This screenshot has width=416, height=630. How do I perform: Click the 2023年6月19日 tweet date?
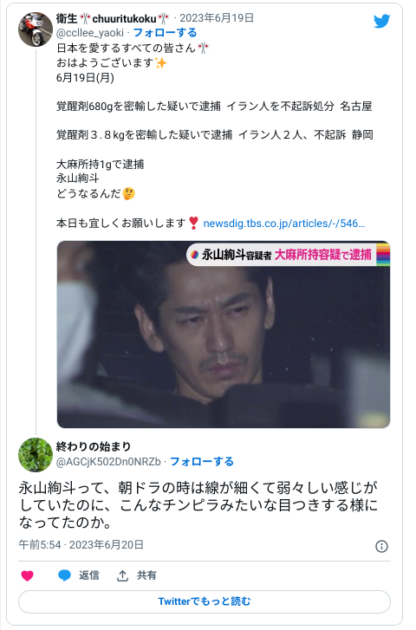click(x=216, y=18)
